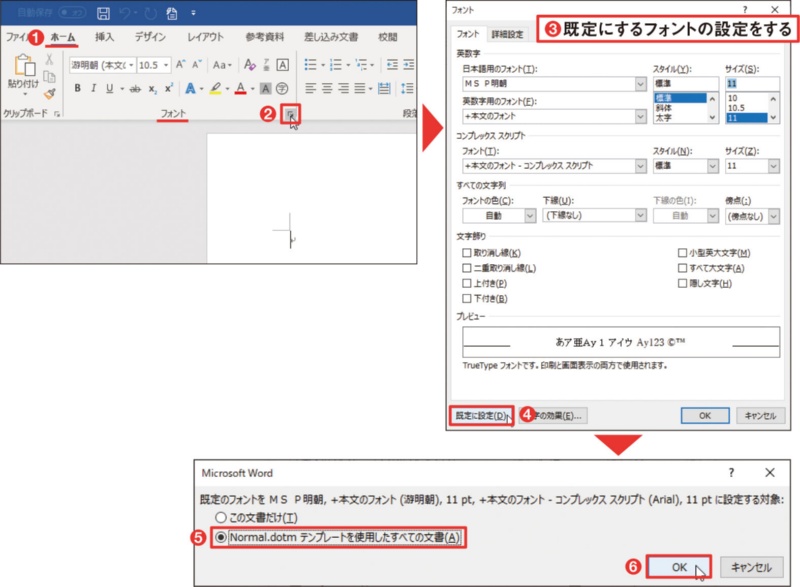
Task: Enable the 取り消し線 strikethrough checkbox
Action: tap(467, 253)
